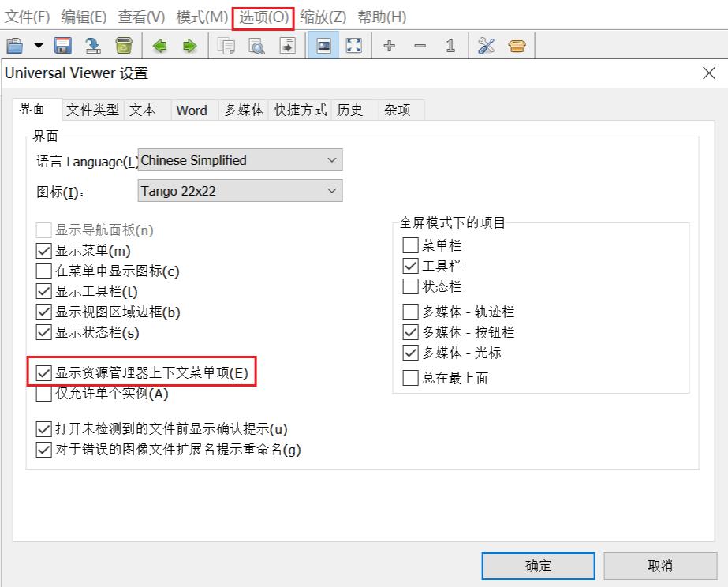Click the Find magnifier toolbar icon

[x=257, y=46]
